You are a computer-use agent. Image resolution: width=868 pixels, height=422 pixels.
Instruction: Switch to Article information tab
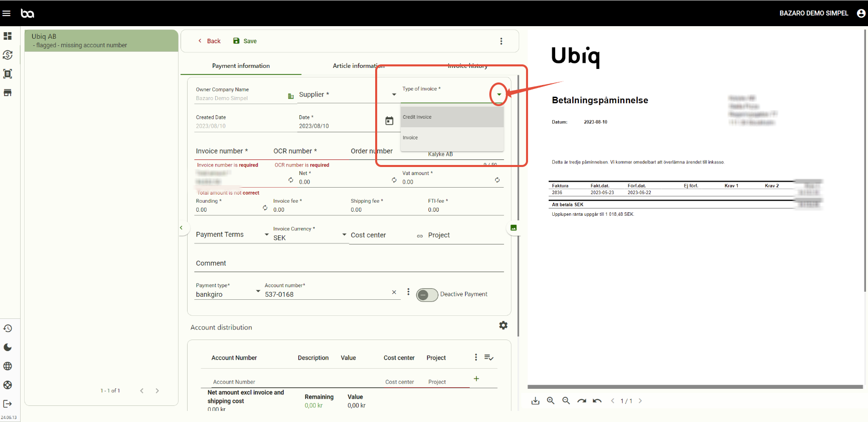point(359,66)
